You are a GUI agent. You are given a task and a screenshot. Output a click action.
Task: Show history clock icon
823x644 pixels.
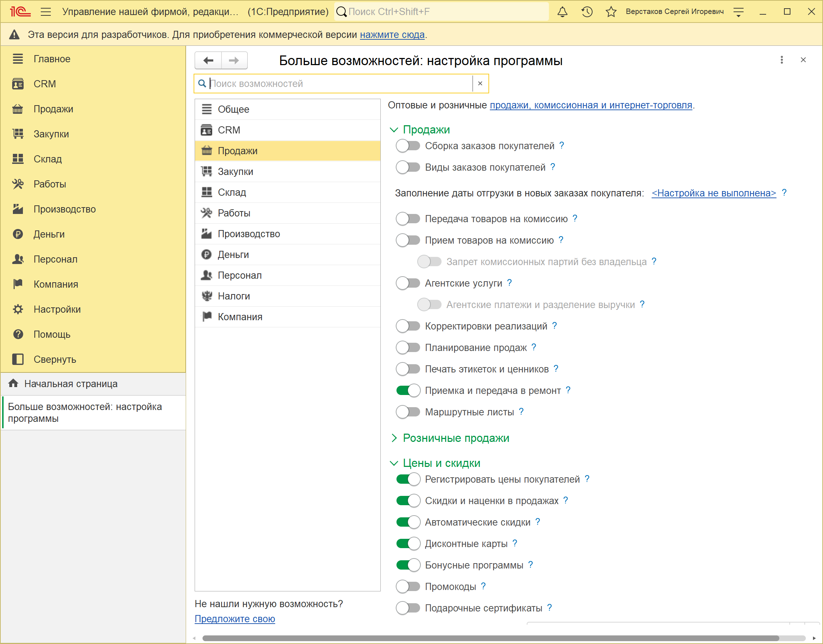pyautogui.click(x=586, y=12)
